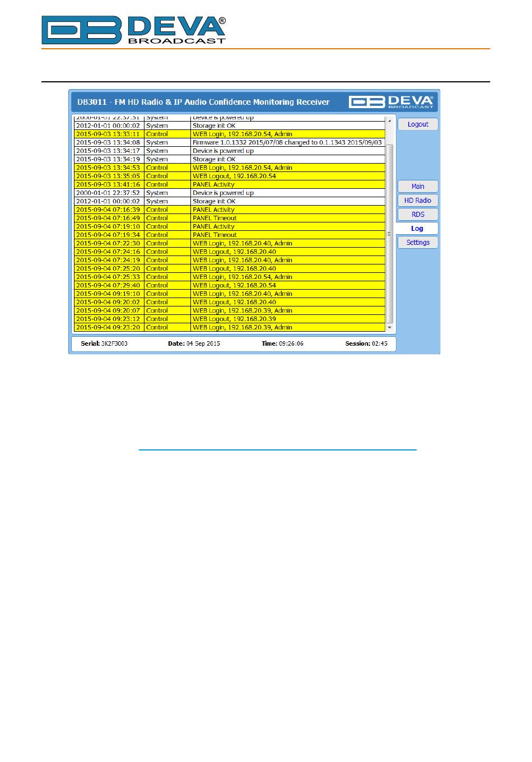Select log row 2015-09-04 07:16:49 PANEL Timeout
Viewport: 532px width, 762px height.
point(230,218)
